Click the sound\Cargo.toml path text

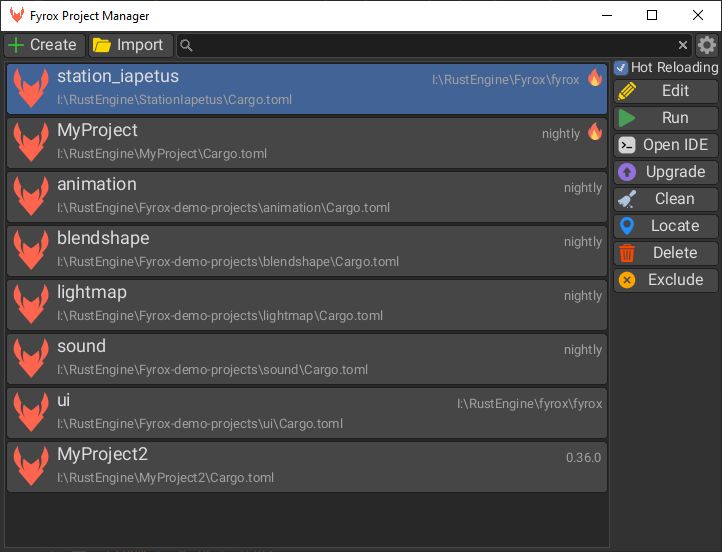click(212, 370)
